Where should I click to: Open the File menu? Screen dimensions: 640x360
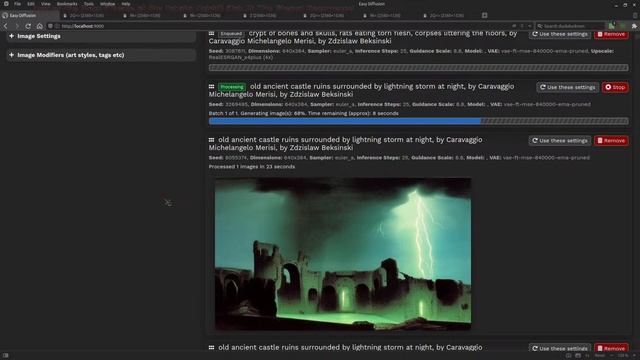pyautogui.click(x=17, y=4)
